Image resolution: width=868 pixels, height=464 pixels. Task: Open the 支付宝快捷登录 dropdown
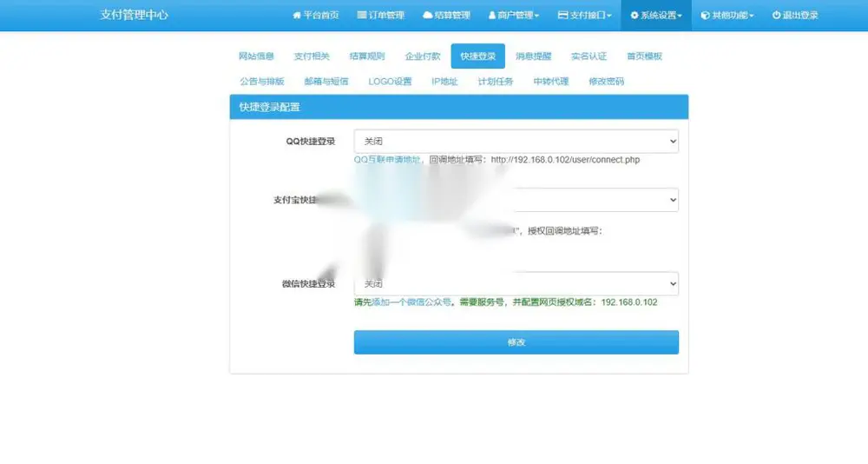(x=516, y=200)
